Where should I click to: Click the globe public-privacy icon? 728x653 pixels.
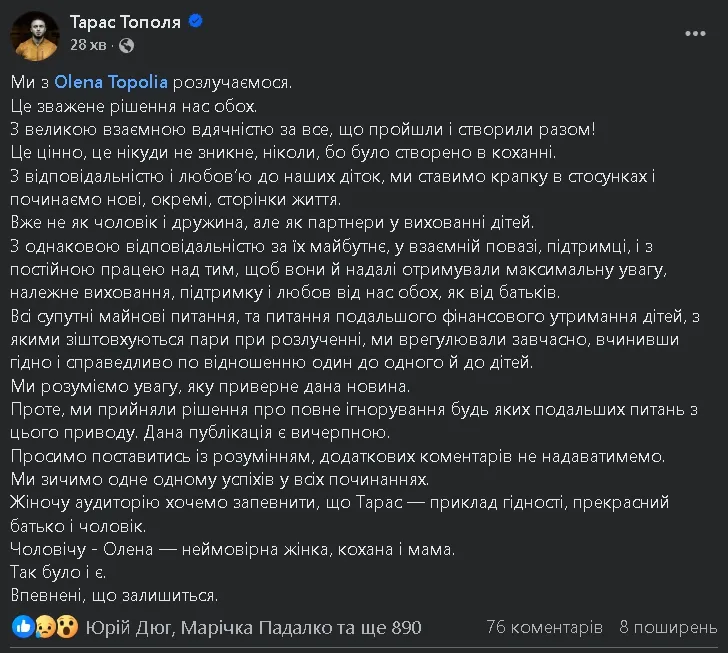(126, 46)
